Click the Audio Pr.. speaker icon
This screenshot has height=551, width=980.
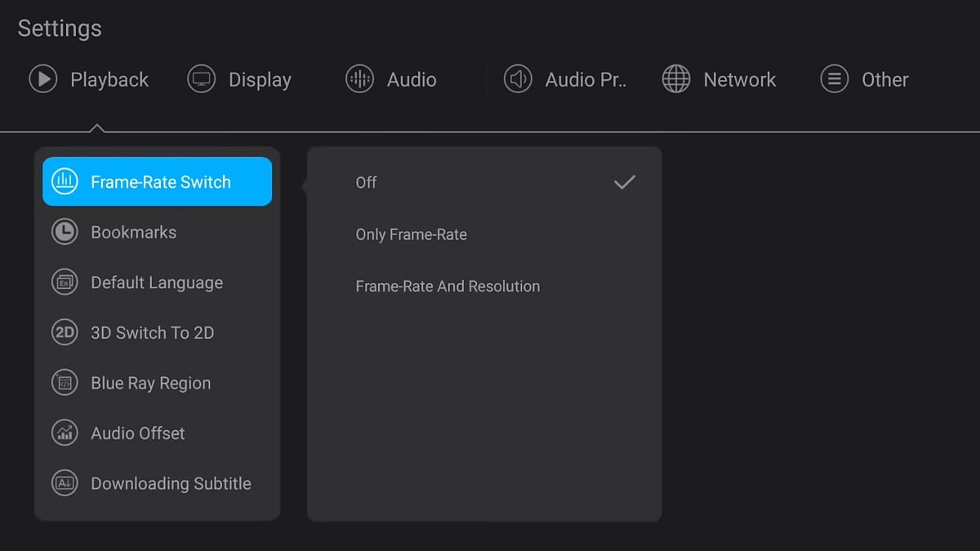click(x=518, y=79)
